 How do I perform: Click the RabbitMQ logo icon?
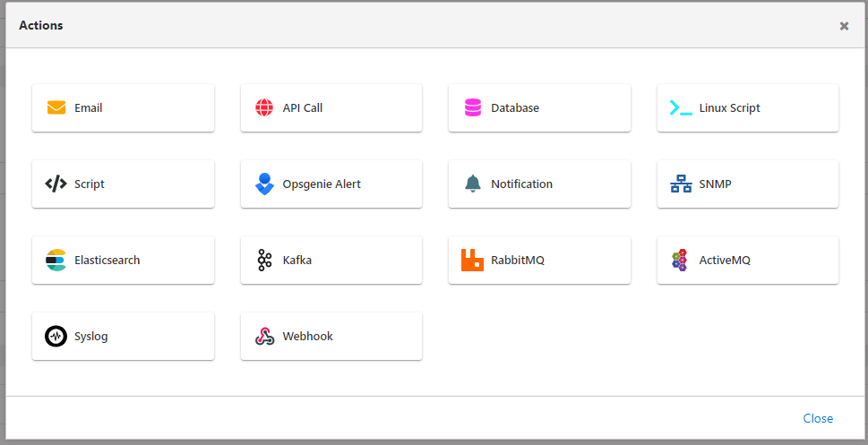coord(473,261)
